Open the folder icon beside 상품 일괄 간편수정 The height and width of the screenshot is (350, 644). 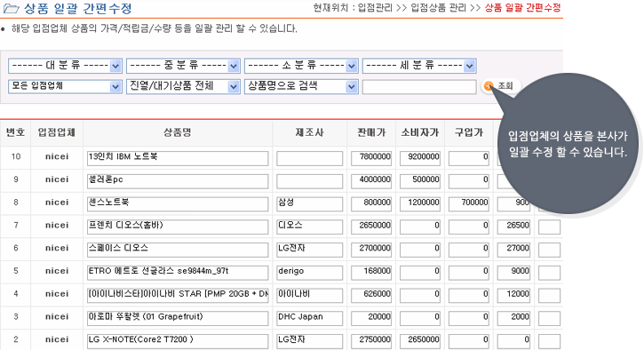click(11, 8)
